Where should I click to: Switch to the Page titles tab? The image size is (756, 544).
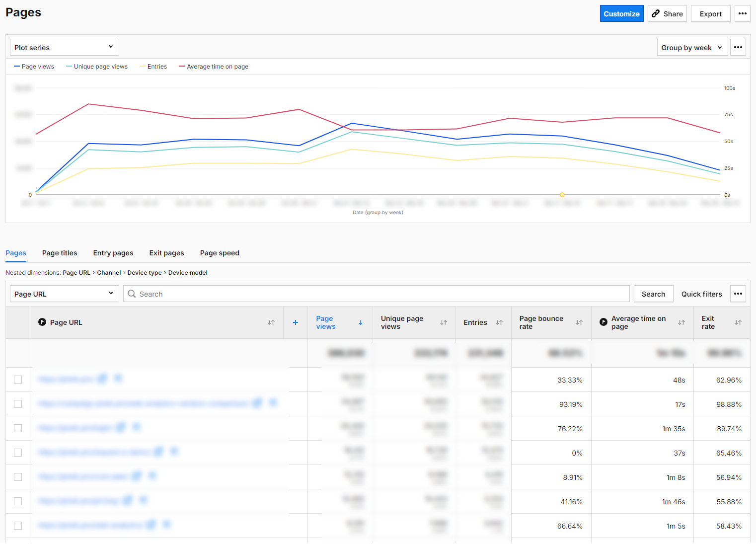59,253
